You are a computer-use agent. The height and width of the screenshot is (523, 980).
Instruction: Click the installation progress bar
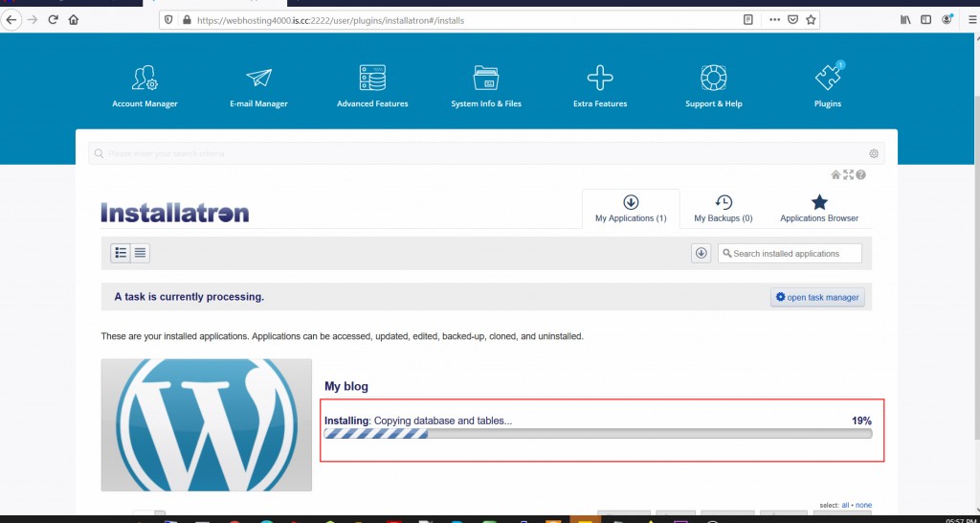(x=598, y=434)
